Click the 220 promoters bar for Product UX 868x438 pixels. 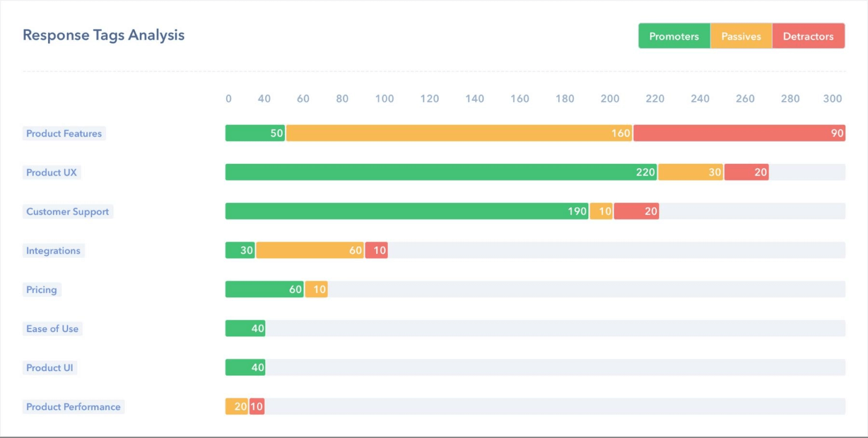(x=440, y=172)
